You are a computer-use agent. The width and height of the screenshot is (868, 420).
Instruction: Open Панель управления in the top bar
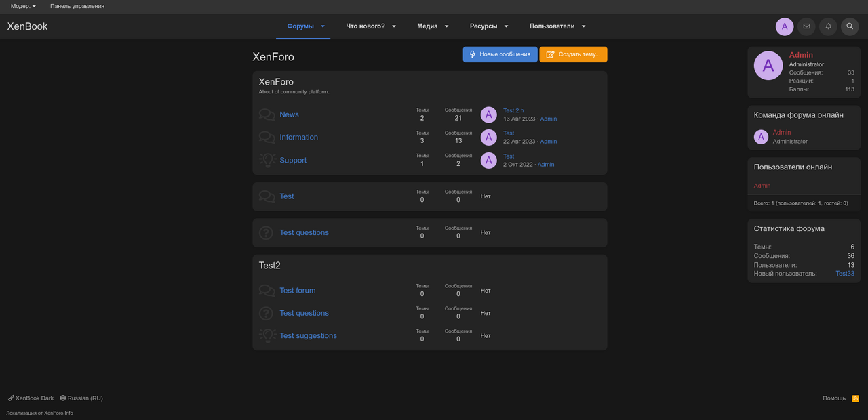point(77,6)
